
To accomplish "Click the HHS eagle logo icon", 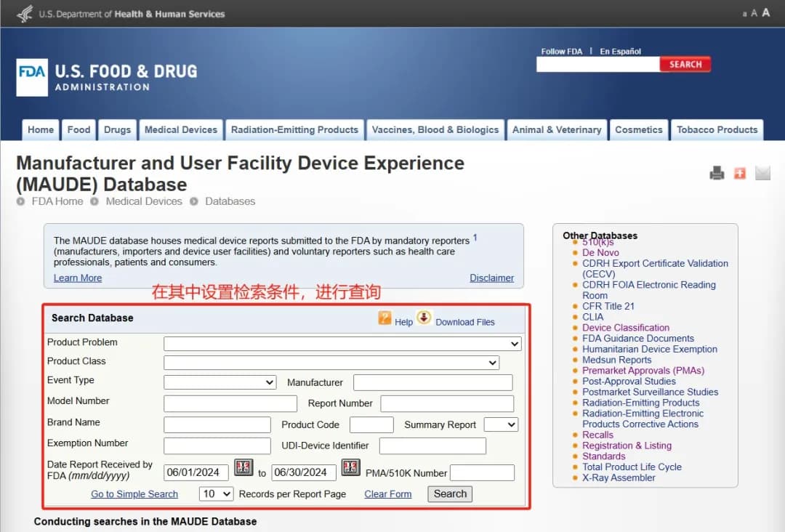I will [x=25, y=14].
